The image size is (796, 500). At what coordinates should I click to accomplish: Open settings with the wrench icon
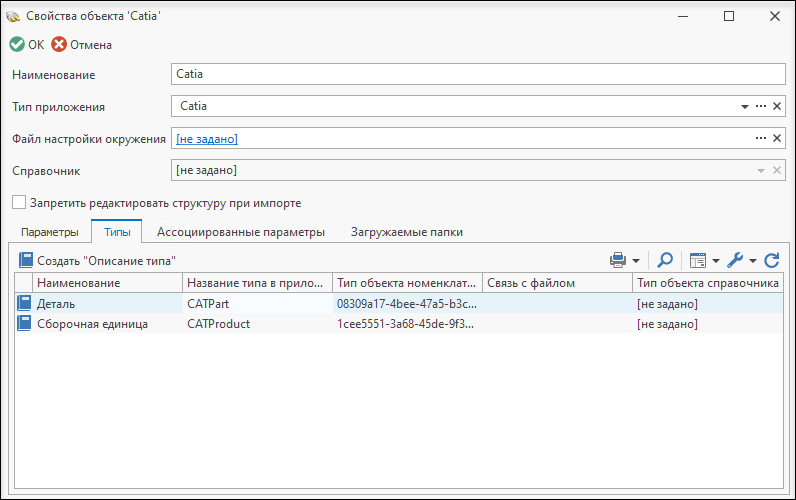point(735,260)
